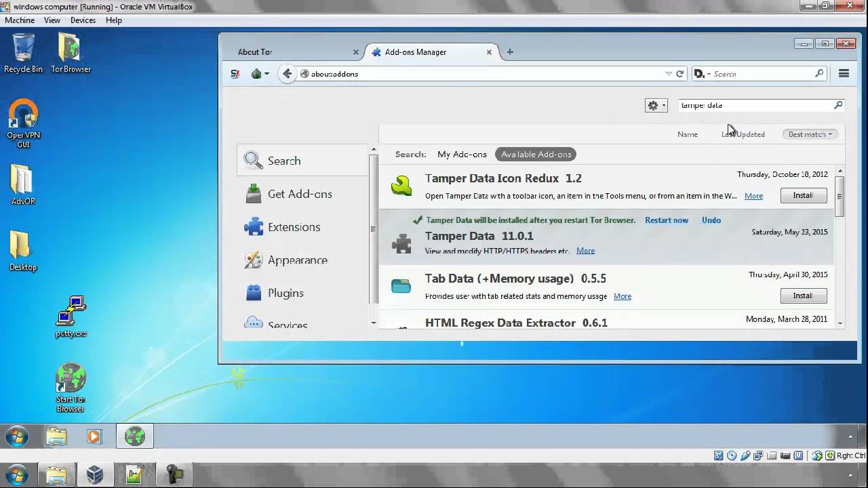Sort results by Last Updated
Viewport: 868px width, 488px height.
(x=743, y=134)
